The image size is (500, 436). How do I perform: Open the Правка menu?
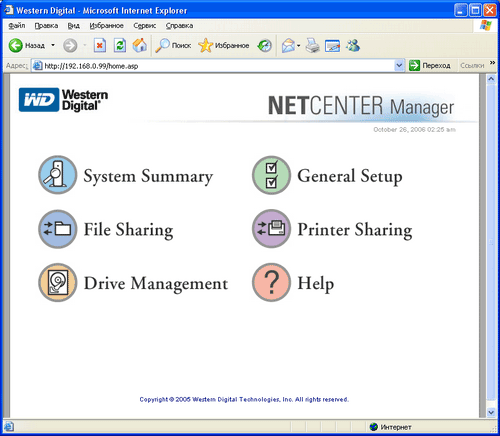pyautogui.click(x=46, y=26)
